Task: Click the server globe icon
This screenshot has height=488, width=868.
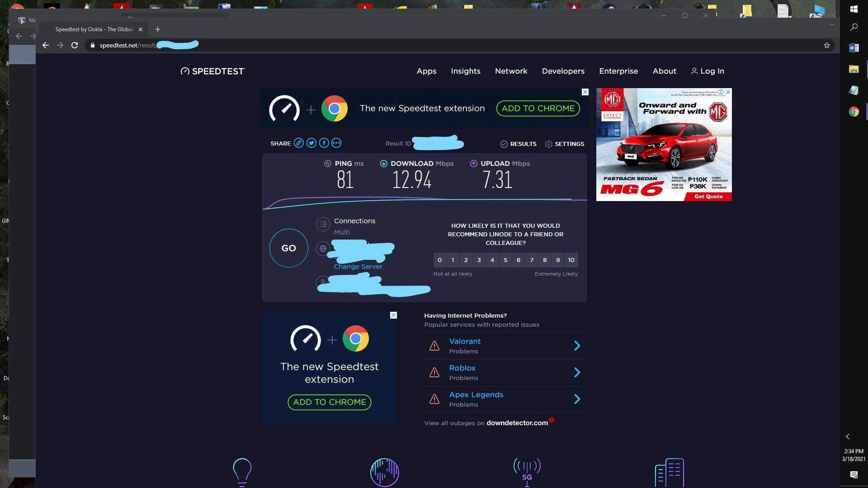Action: tap(322, 248)
